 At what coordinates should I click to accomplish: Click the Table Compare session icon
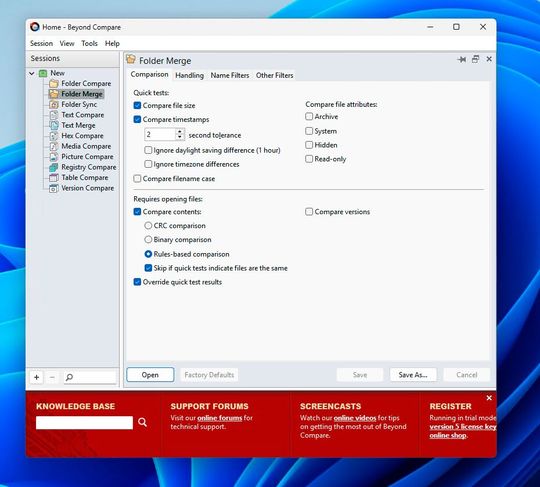click(53, 178)
